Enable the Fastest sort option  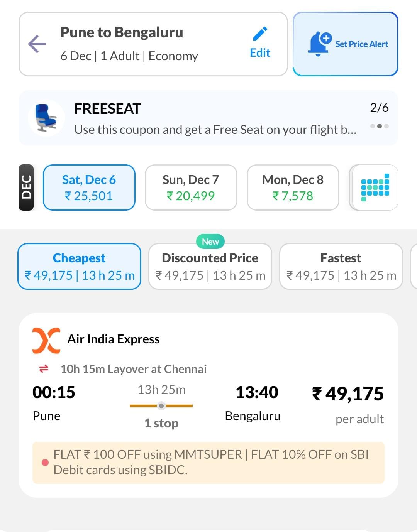click(x=341, y=266)
